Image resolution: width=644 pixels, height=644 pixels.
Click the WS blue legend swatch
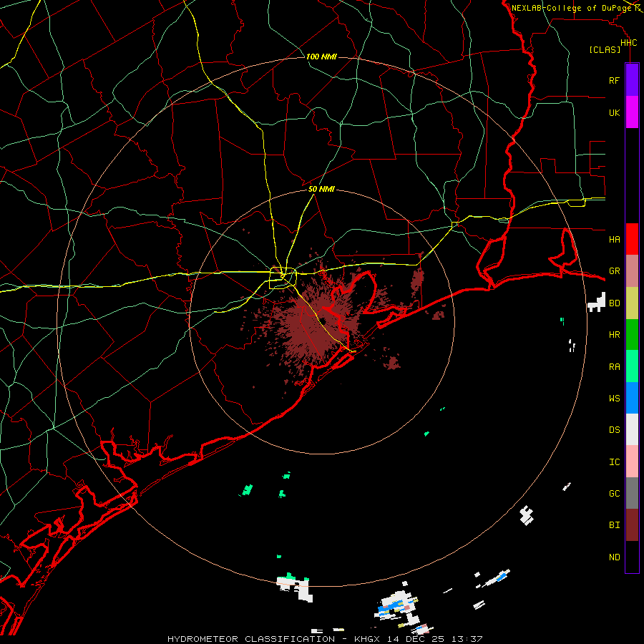[632, 398]
